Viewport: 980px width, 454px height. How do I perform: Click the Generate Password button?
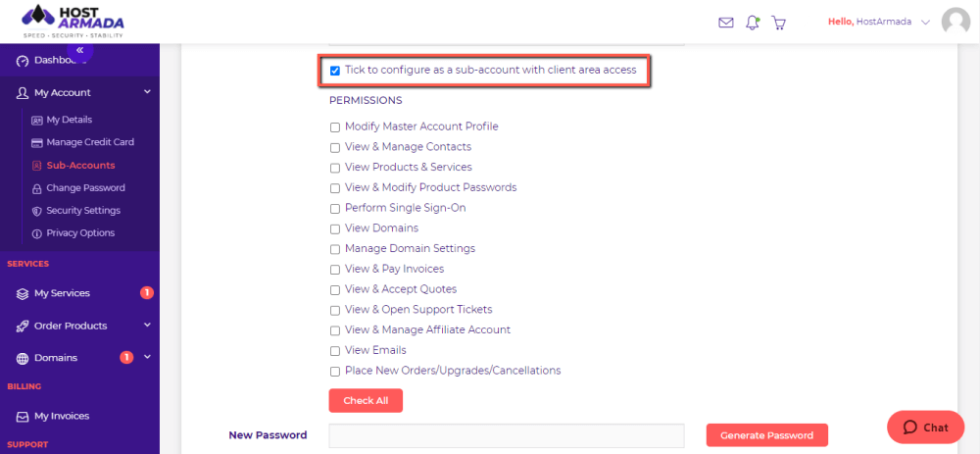[766, 435]
